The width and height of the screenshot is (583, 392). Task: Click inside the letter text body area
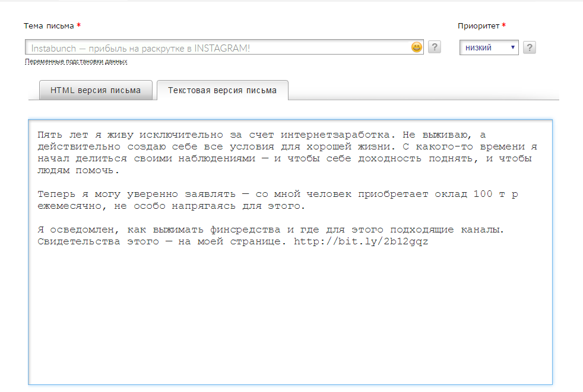pos(290,252)
